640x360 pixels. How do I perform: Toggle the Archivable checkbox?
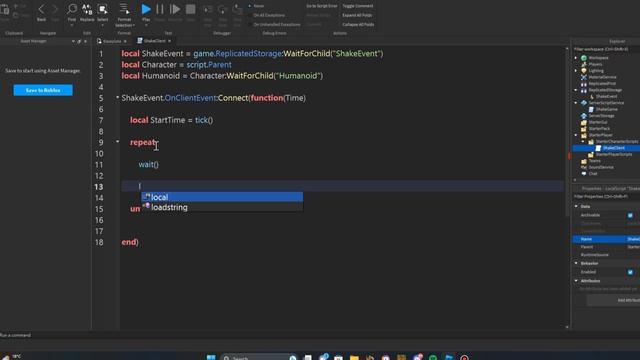630,215
